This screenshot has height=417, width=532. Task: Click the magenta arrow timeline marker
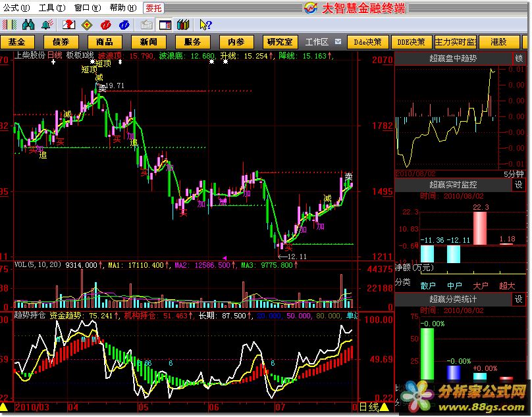[225, 258]
